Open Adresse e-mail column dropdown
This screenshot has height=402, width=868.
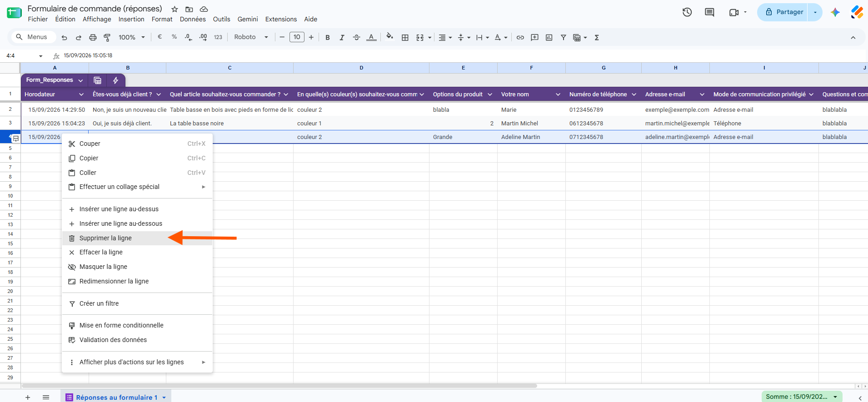pos(702,94)
